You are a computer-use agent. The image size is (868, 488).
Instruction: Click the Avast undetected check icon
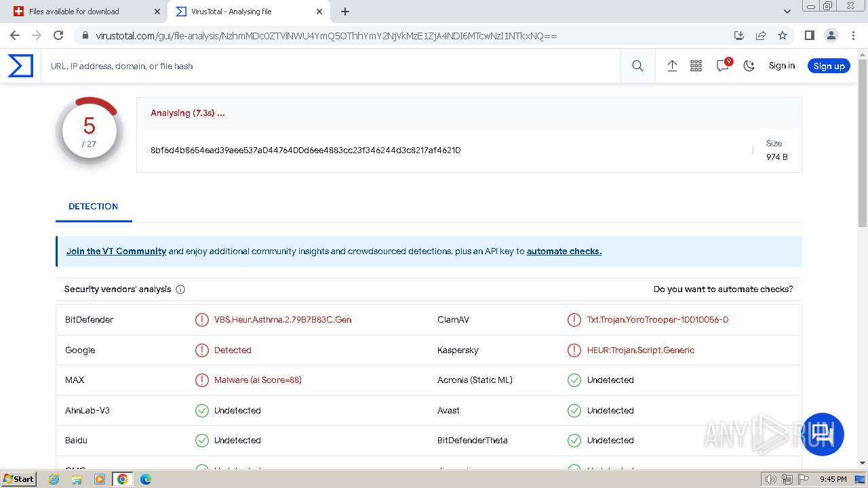point(574,411)
